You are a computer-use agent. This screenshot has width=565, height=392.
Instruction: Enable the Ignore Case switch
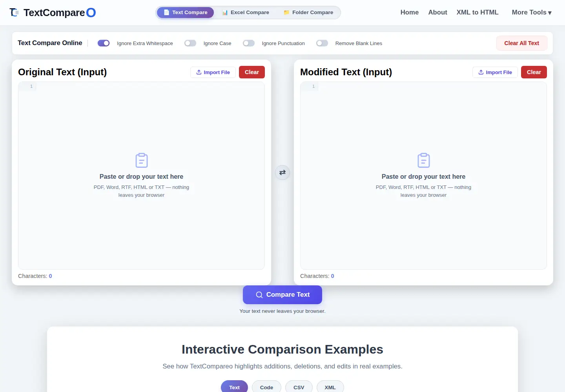[190, 43]
